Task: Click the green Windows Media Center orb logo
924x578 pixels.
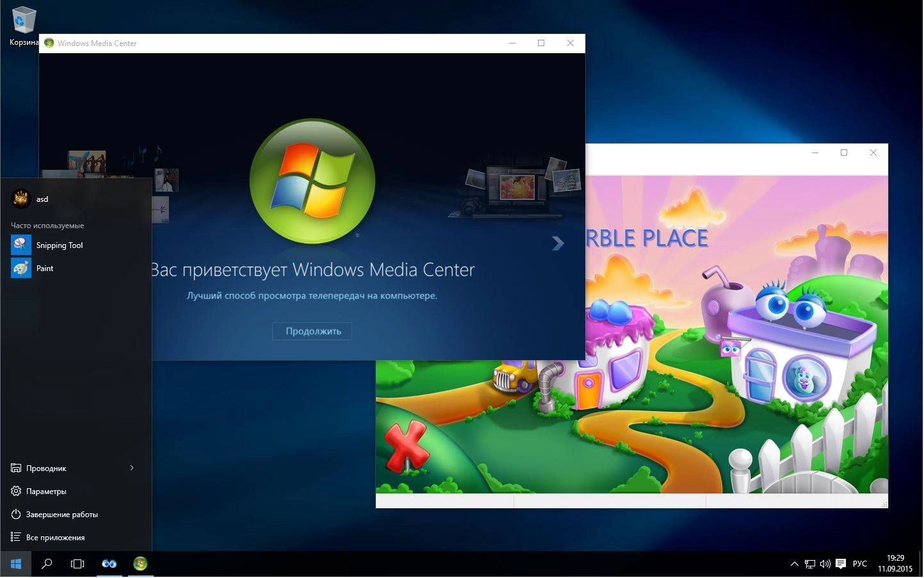Action: click(312, 181)
